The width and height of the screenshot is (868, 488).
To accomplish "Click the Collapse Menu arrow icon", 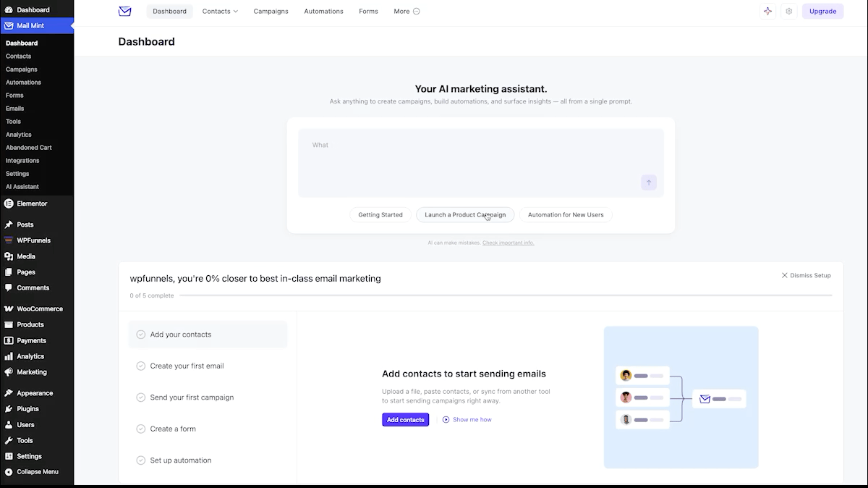I will (x=9, y=472).
